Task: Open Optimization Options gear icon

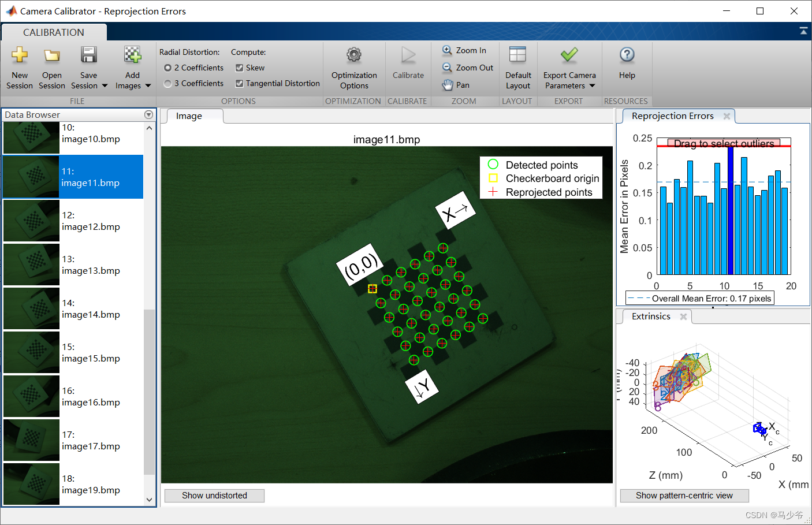Action: pyautogui.click(x=354, y=55)
